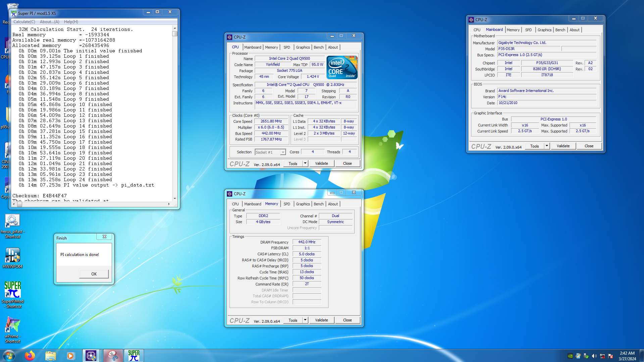The width and height of the screenshot is (644, 362).
Task: Click the Intel Core 2 Quad logo
Action: 342,67
